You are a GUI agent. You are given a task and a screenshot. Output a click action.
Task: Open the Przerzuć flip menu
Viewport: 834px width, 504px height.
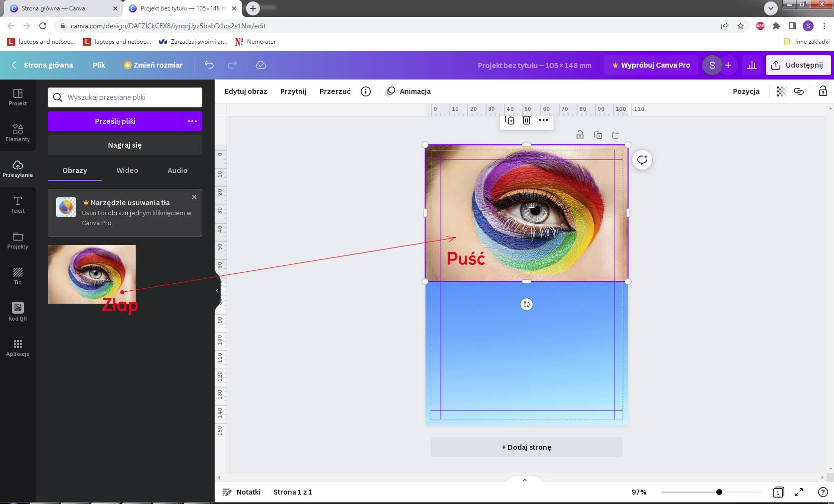click(335, 91)
